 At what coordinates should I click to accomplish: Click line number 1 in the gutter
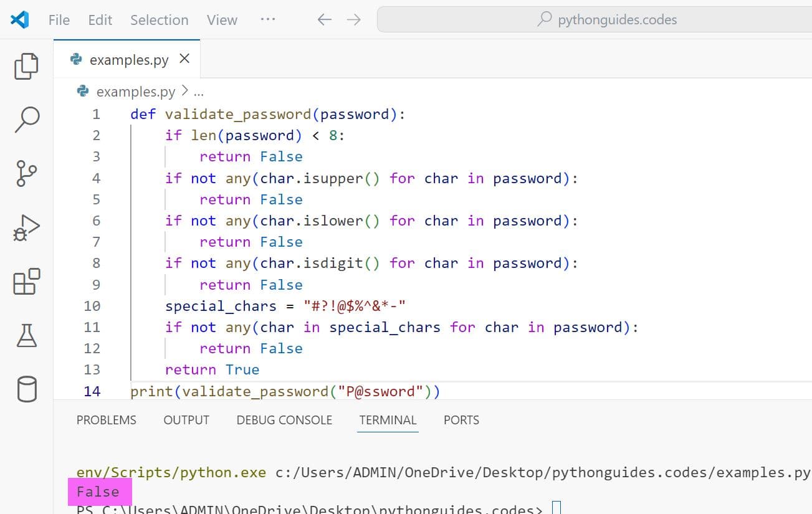point(96,114)
